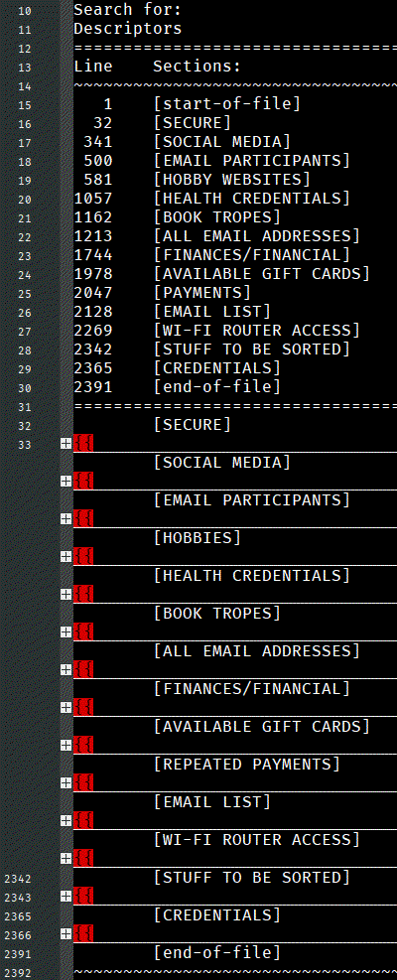Expand the fold under [ALL EMAIL ADDRESSES] heading

66,669
